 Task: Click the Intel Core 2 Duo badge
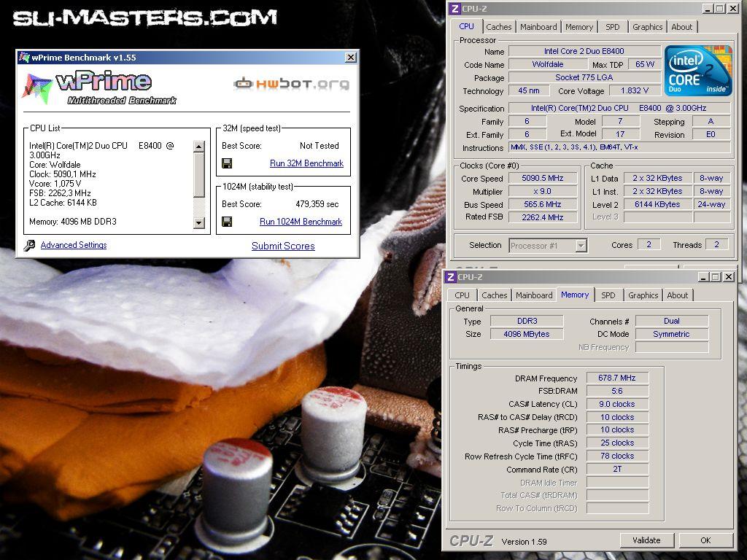click(x=697, y=71)
